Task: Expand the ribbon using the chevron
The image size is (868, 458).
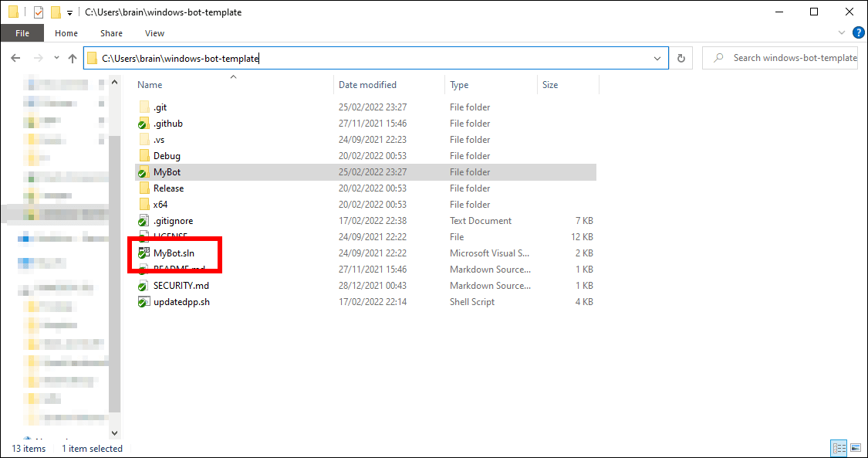Action: point(842,33)
